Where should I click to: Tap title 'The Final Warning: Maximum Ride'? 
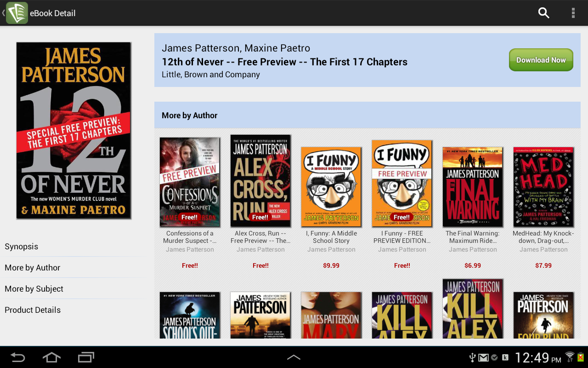point(473,237)
